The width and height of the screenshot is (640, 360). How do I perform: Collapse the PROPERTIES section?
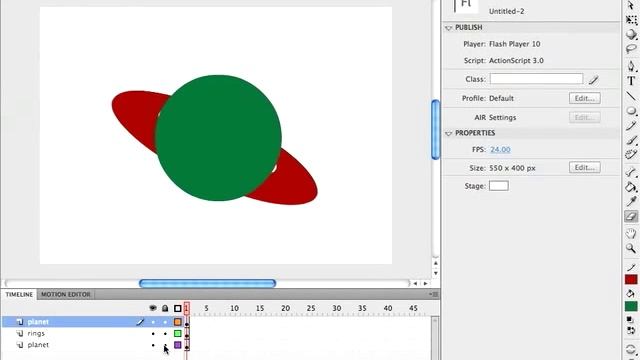[449, 133]
